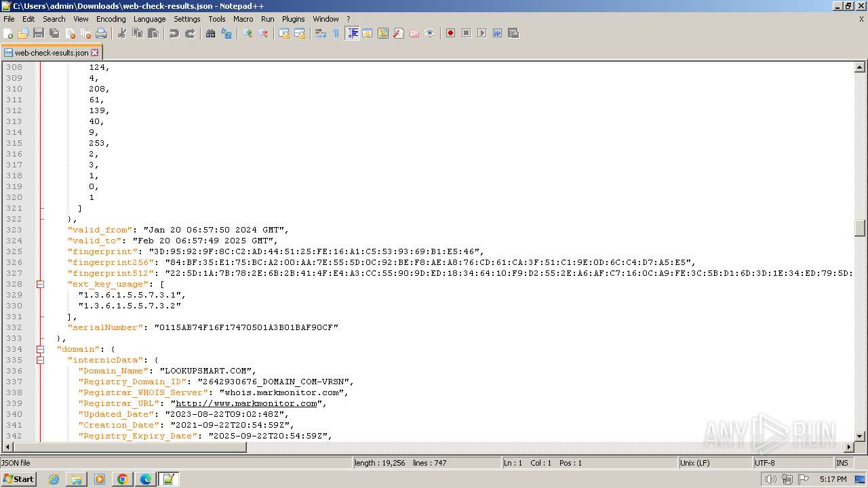
Task: Click the Save Recorded Macro icon
Action: click(513, 33)
